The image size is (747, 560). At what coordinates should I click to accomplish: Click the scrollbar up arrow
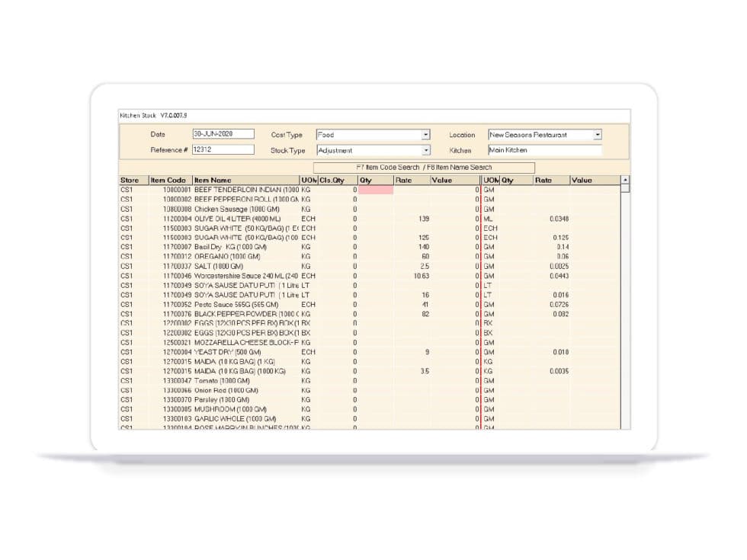[627, 181]
